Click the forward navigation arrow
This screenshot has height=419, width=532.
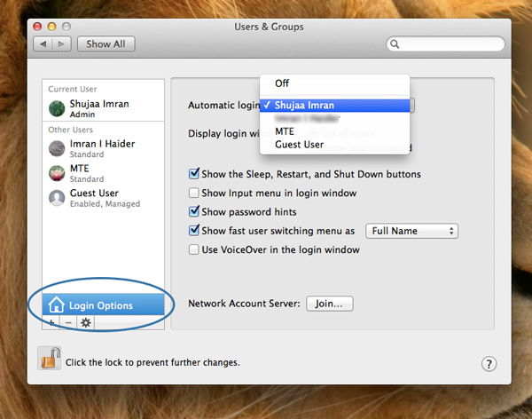pos(61,44)
